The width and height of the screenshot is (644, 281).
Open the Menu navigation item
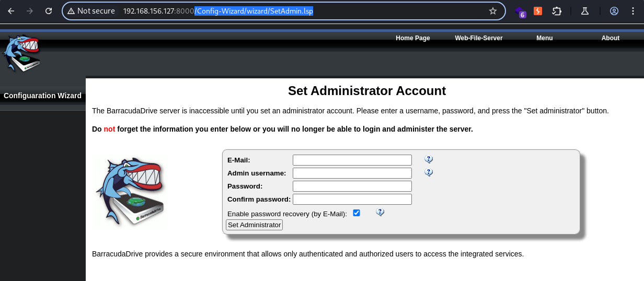click(x=545, y=38)
